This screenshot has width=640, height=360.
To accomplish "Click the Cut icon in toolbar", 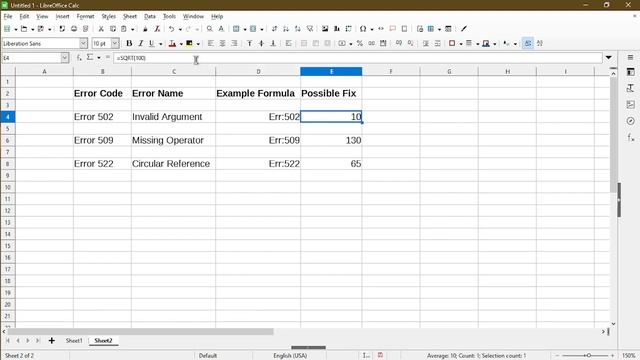I will [101, 29].
